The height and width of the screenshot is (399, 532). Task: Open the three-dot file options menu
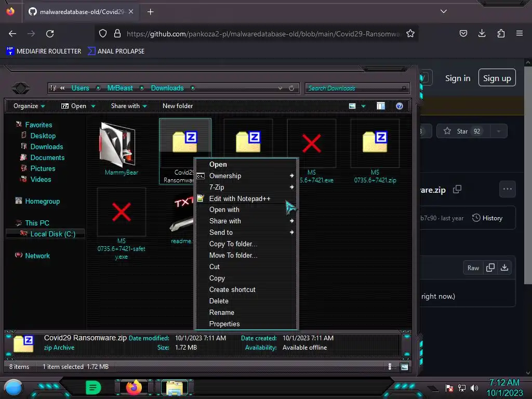tap(507, 189)
